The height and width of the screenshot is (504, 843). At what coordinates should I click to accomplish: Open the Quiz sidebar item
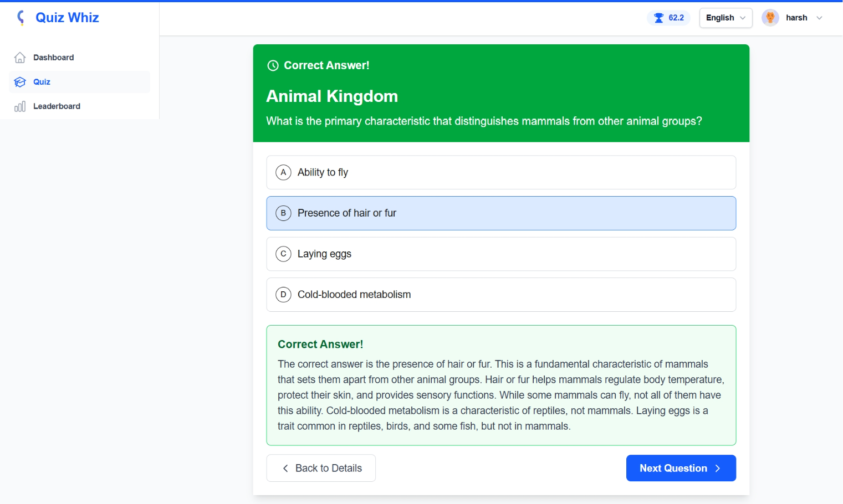42,82
